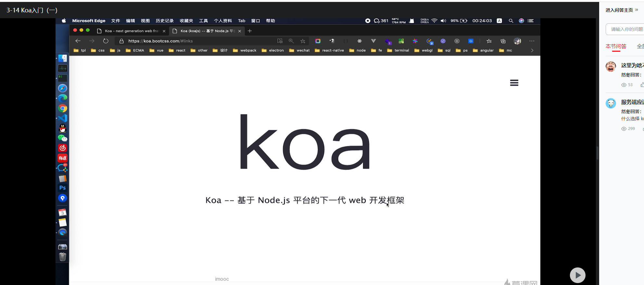Select the 本节问答 tab
The image size is (644, 285).
coord(616,46)
